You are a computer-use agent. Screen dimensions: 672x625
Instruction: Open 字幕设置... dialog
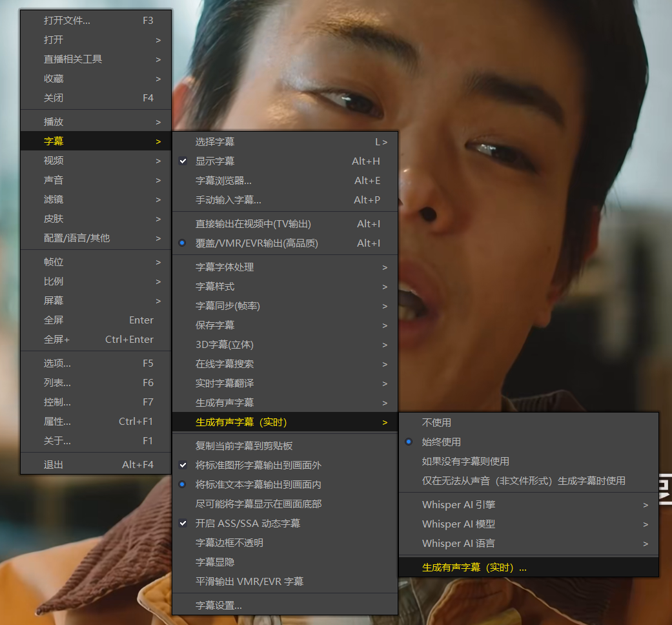point(285,605)
